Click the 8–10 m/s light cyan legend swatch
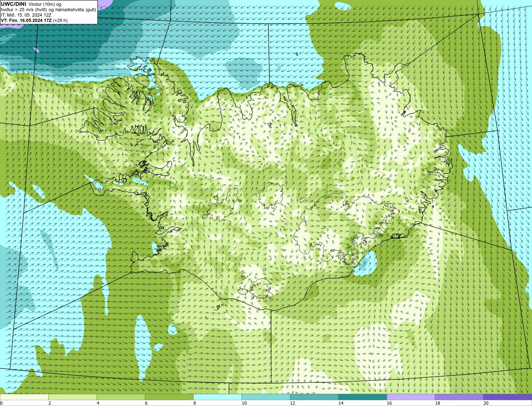Image resolution: width=532 pixels, height=406 pixels. tap(218, 397)
